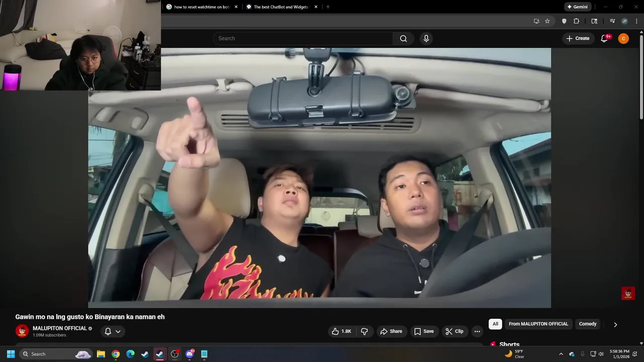644x362 pixels.
Task: Open the tab search icon in toolbar
Action: tap(594, 21)
